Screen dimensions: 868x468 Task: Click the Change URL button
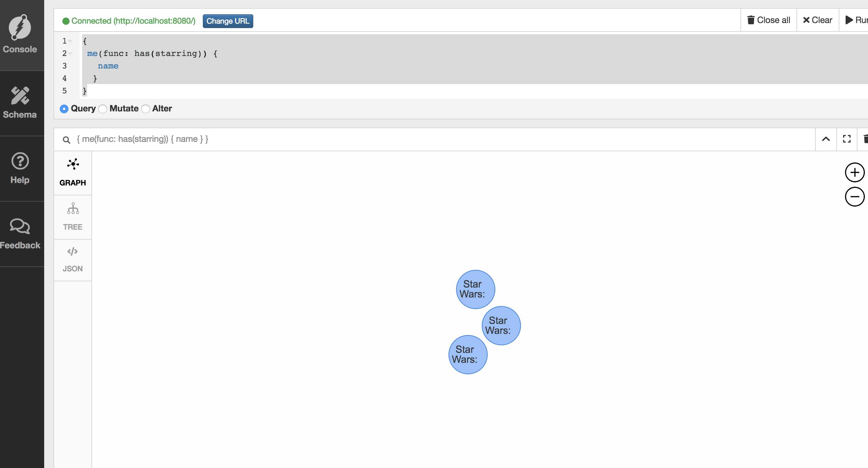point(228,21)
